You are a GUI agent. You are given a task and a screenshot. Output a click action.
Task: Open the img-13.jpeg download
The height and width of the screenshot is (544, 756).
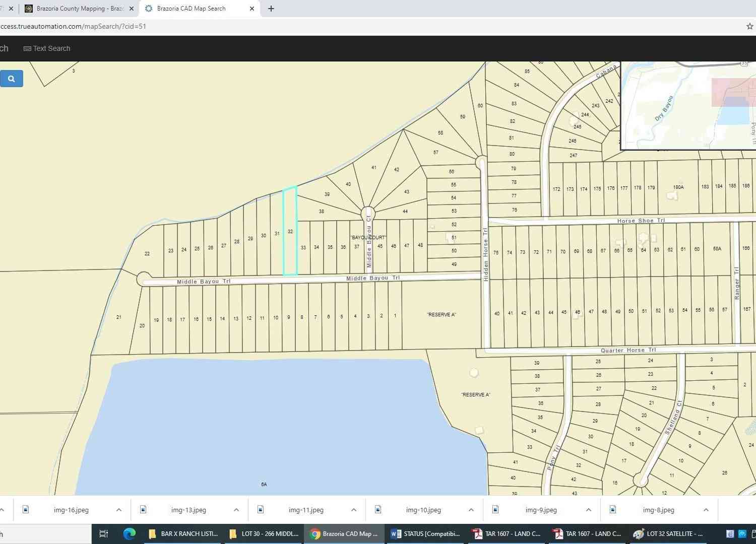click(188, 510)
